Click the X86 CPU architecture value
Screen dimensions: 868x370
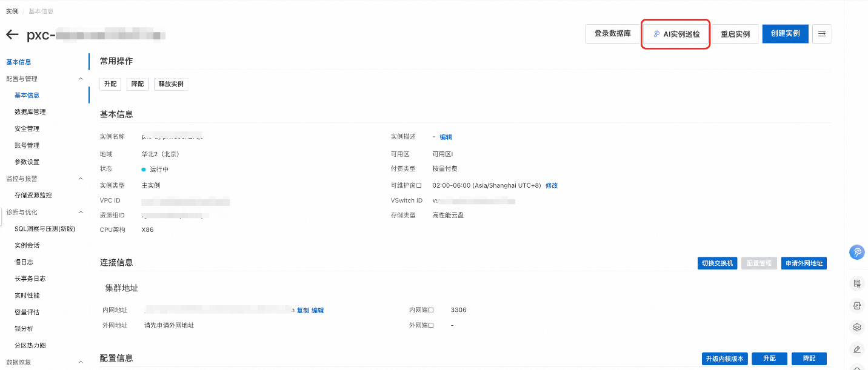click(147, 230)
